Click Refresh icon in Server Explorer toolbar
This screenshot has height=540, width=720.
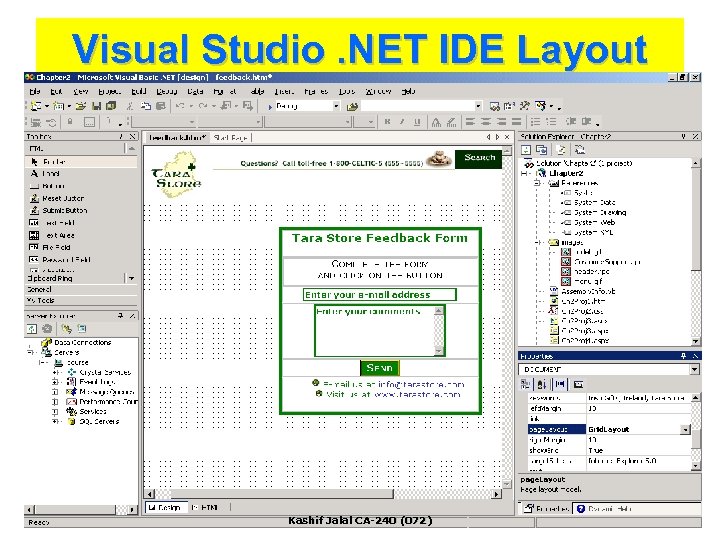tap(32, 329)
